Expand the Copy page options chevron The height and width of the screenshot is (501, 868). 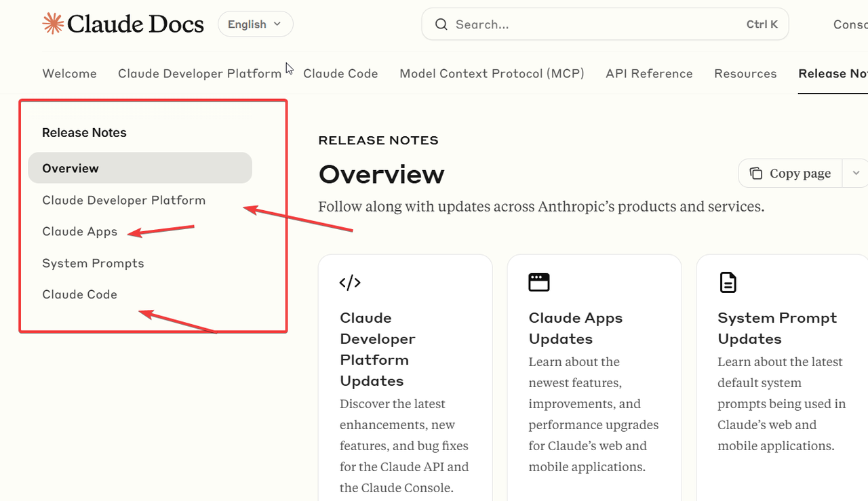[x=856, y=174]
